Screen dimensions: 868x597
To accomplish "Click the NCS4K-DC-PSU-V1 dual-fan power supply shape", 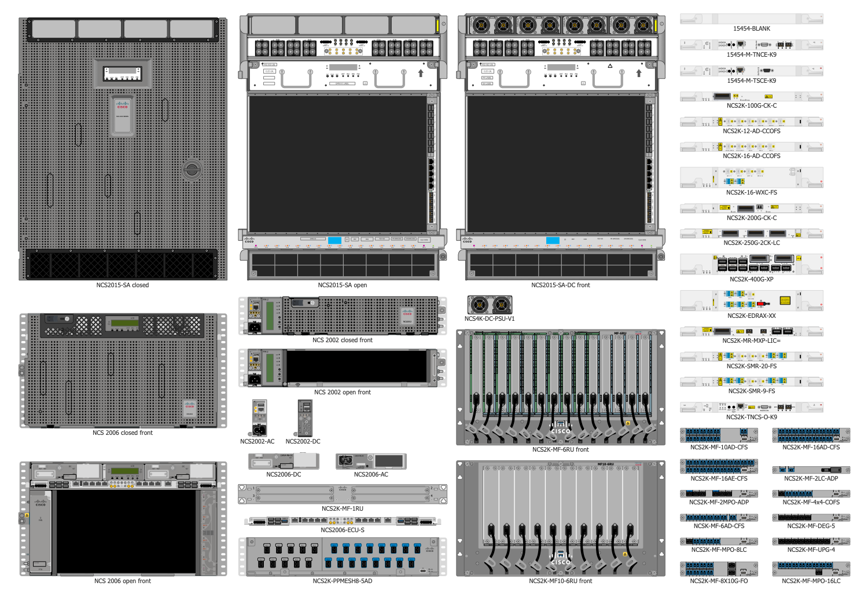I will point(490,305).
